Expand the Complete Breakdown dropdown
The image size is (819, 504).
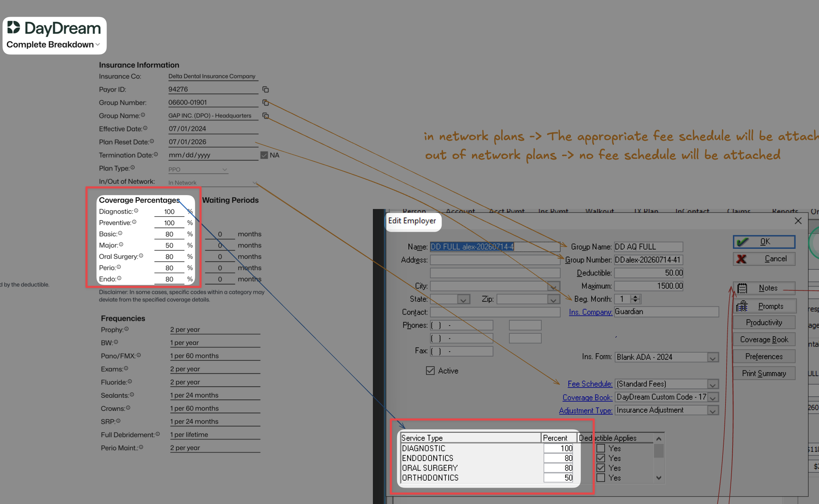click(x=53, y=45)
